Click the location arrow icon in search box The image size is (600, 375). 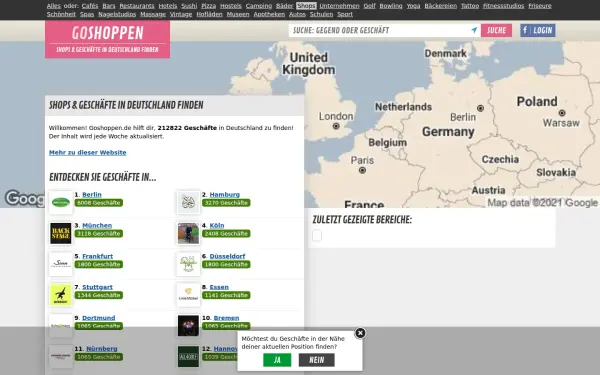474,30
